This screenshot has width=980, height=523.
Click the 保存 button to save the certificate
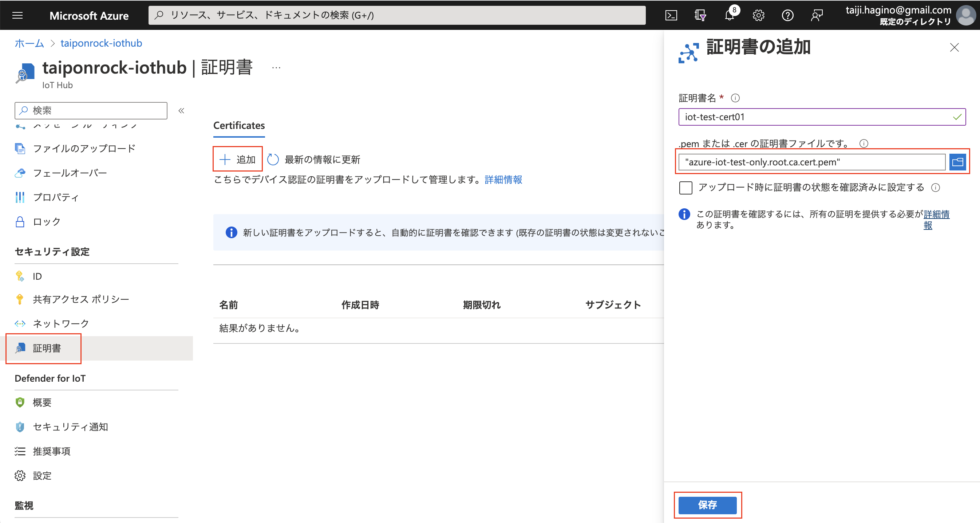[707, 506]
